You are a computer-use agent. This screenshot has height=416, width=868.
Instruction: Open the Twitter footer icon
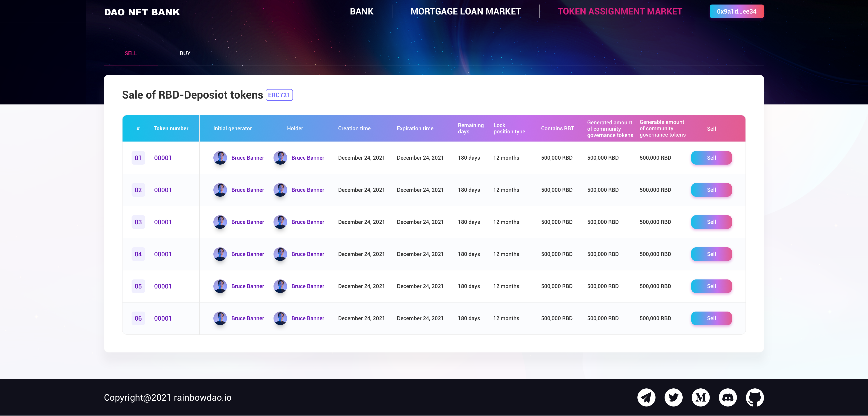[673, 397]
